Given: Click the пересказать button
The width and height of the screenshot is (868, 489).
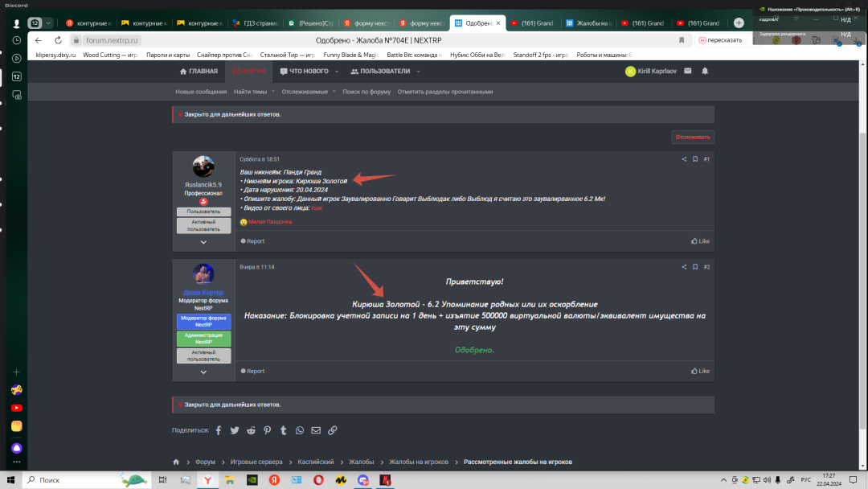Looking at the screenshot, I should point(720,40).
